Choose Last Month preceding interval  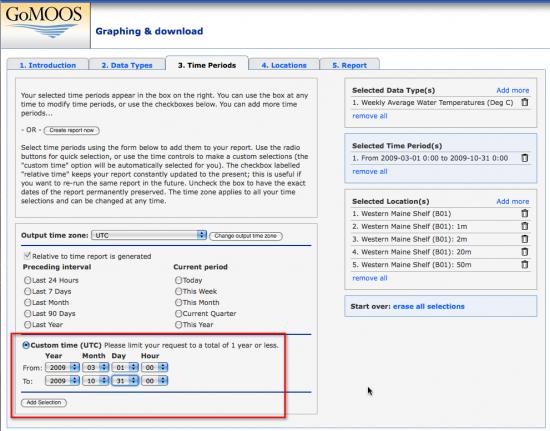pyautogui.click(x=27, y=302)
